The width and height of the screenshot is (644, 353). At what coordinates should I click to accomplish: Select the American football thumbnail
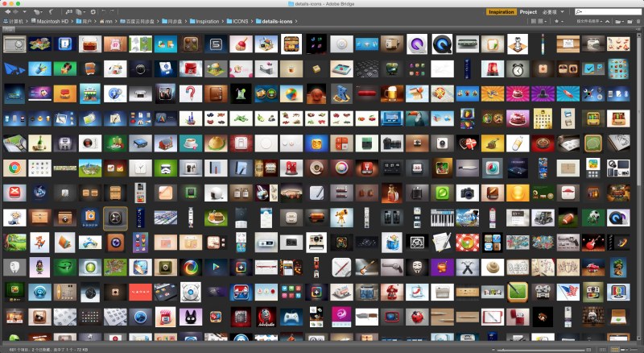(568, 218)
